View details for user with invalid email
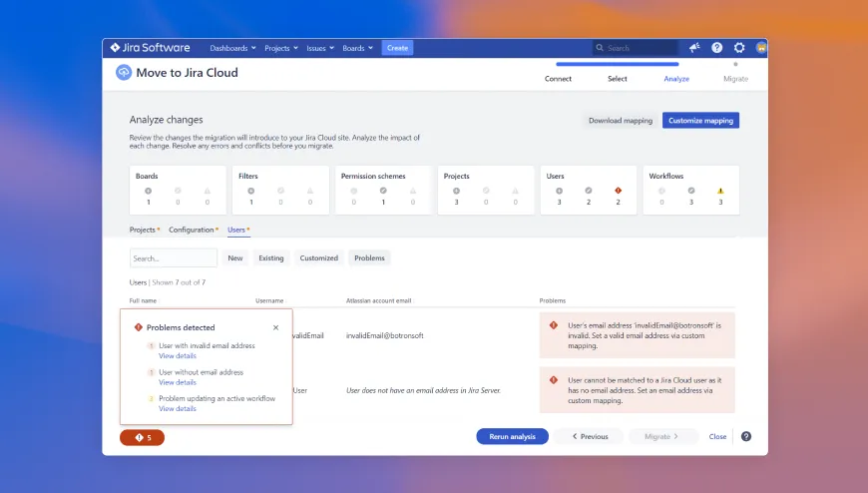The width and height of the screenshot is (868, 493). (x=177, y=355)
